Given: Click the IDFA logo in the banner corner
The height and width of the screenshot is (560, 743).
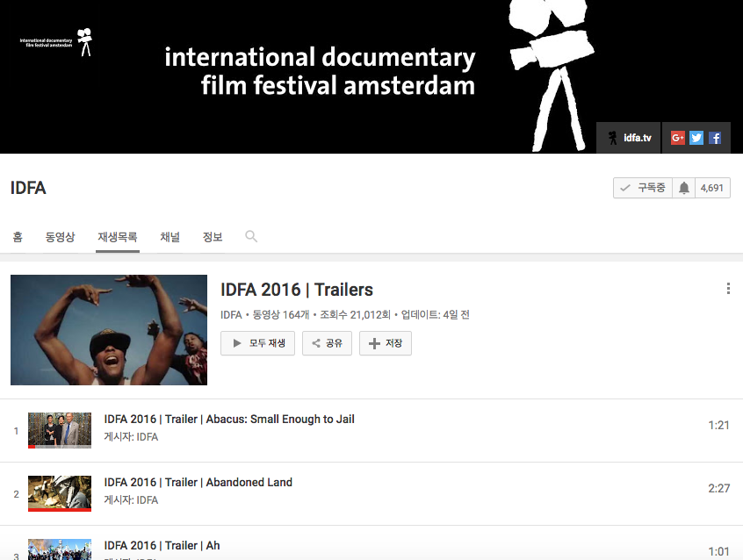Looking at the screenshot, I should coord(56,43).
